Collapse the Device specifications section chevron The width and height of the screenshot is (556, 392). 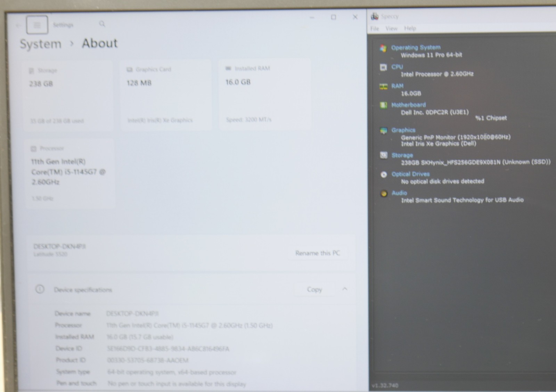(345, 289)
